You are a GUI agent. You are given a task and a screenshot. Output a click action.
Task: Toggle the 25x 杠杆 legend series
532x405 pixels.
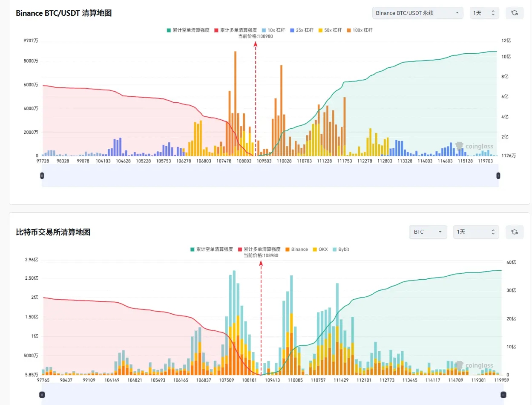302,30
